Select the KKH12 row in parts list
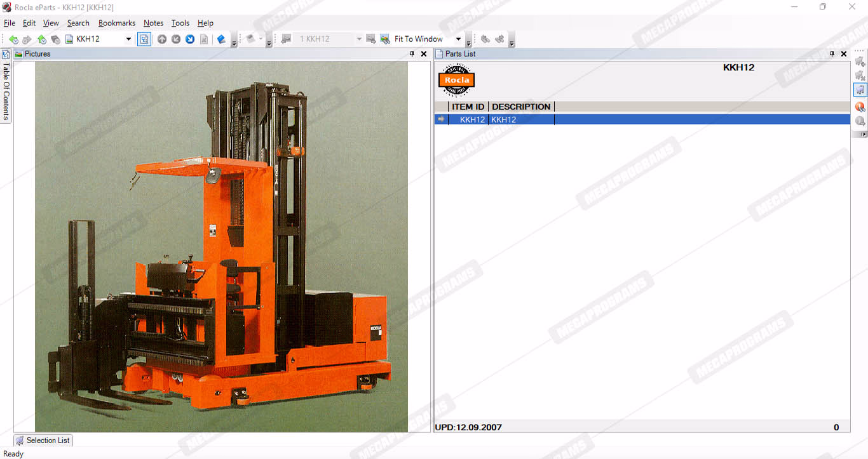Viewport: 868px width, 459px height. pos(503,119)
